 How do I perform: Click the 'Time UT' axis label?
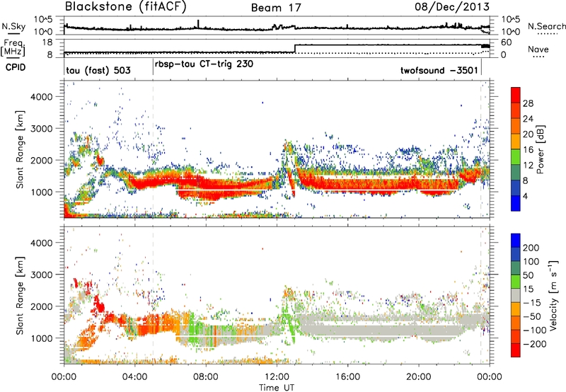pos(277,388)
